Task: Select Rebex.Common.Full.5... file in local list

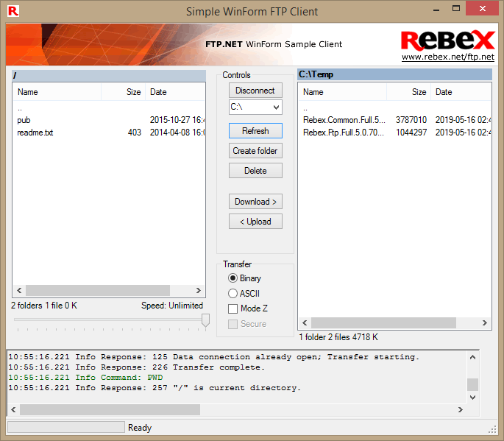Action: [x=344, y=120]
